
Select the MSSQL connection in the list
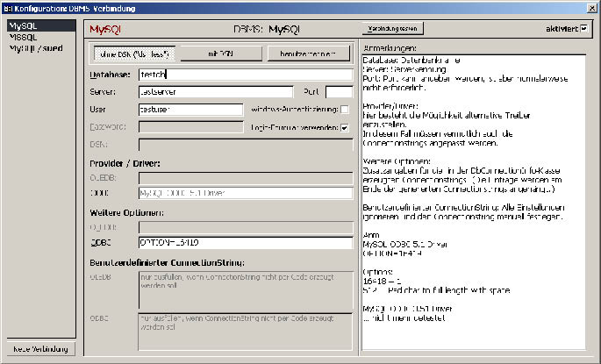[x=41, y=37]
